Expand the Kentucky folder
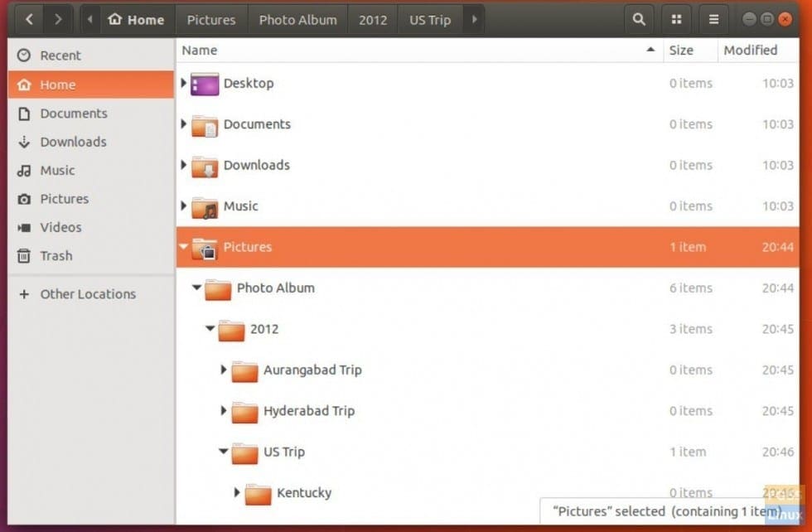The image size is (812, 532). [236, 493]
